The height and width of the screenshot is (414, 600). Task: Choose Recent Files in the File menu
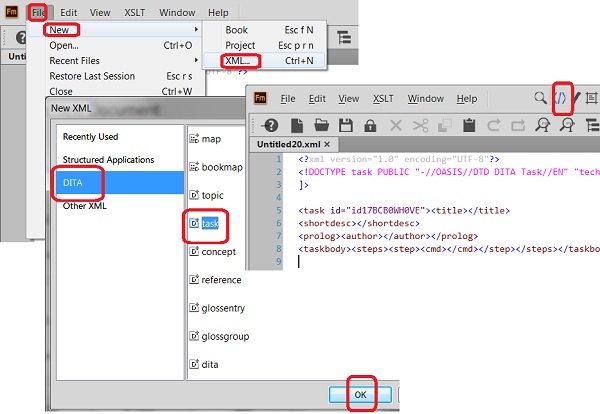coord(74,60)
